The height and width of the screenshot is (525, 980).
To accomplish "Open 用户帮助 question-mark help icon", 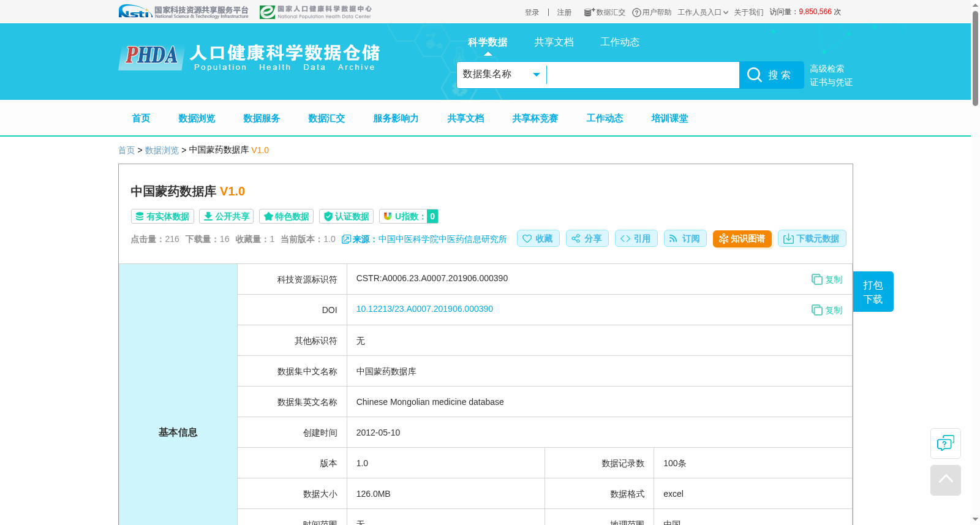I will [636, 12].
